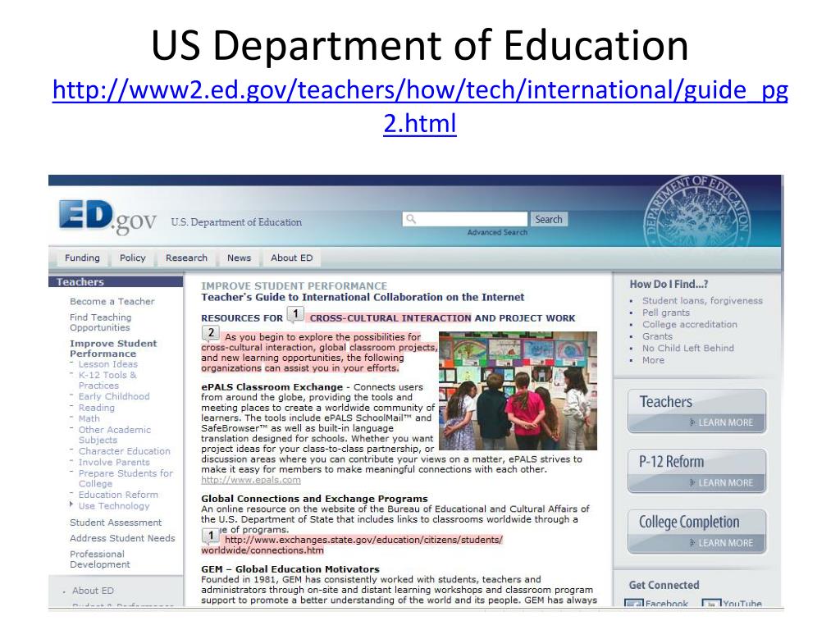
Task: Open the Advanced Search link
Action: (497, 232)
